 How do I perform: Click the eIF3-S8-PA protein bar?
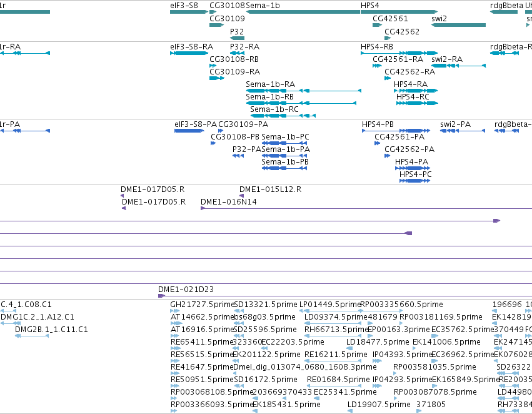point(189,131)
